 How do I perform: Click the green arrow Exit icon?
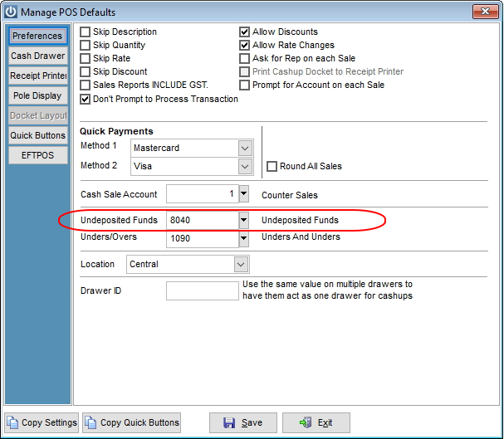(x=305, y=422)
